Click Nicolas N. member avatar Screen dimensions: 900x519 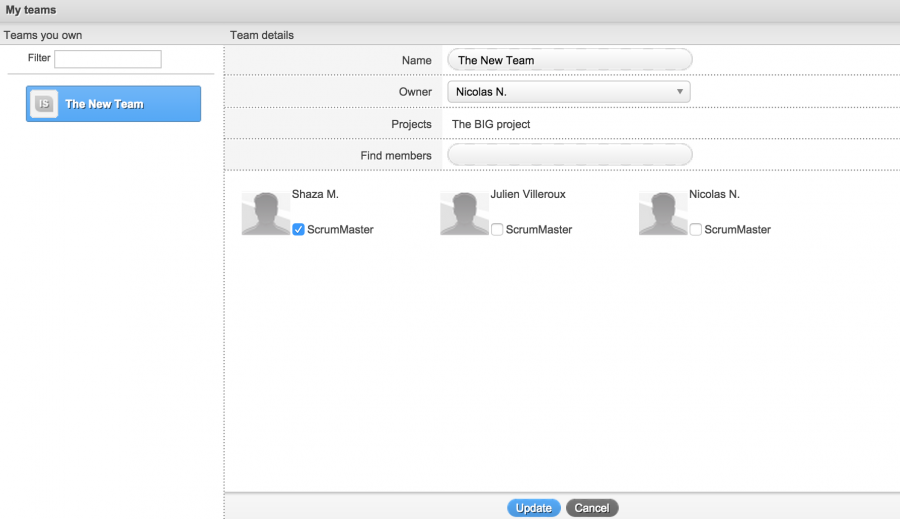click(663, 213)
